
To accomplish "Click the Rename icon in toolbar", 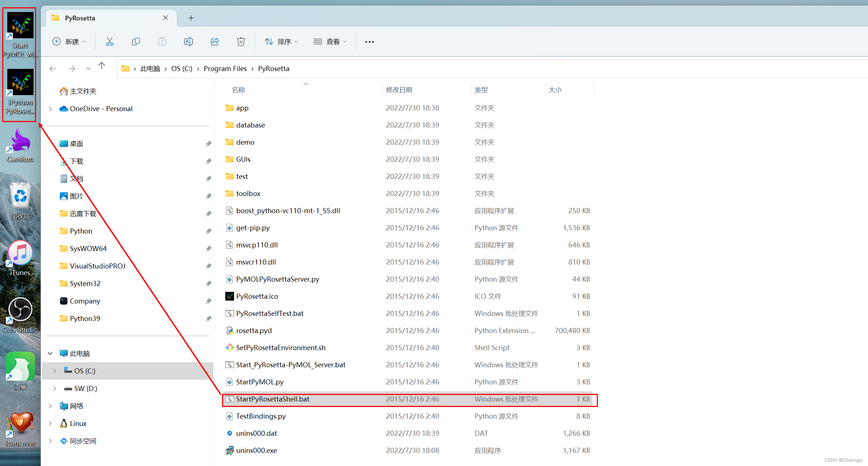I will tap(188, 42).
